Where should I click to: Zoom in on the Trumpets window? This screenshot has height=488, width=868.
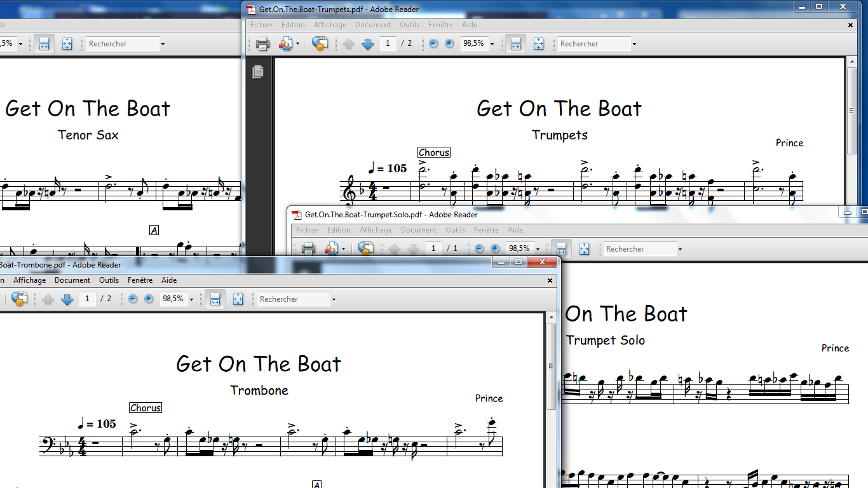point(449,44)
